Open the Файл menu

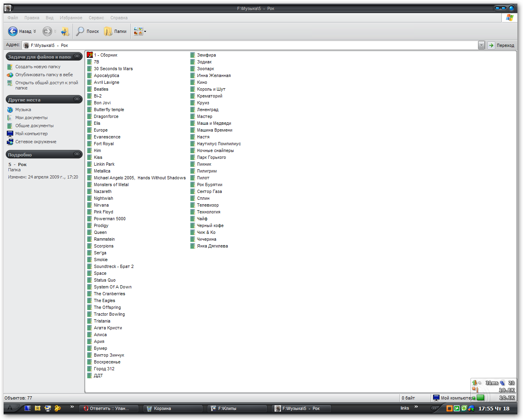(x=13, y=18)
